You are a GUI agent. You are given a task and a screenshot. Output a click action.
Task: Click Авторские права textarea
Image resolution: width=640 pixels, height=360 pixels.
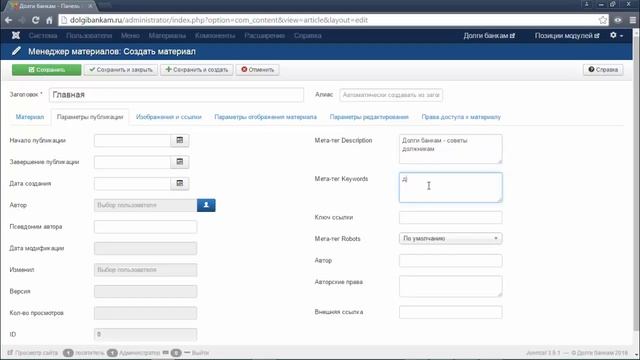[x=451, y=286]
